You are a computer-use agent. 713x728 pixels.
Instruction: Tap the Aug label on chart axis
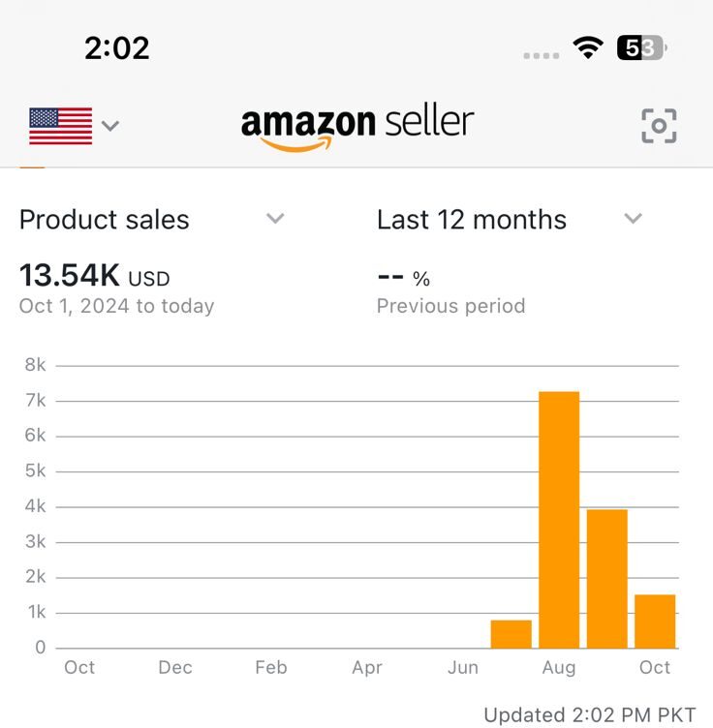[x=559, y=667]
